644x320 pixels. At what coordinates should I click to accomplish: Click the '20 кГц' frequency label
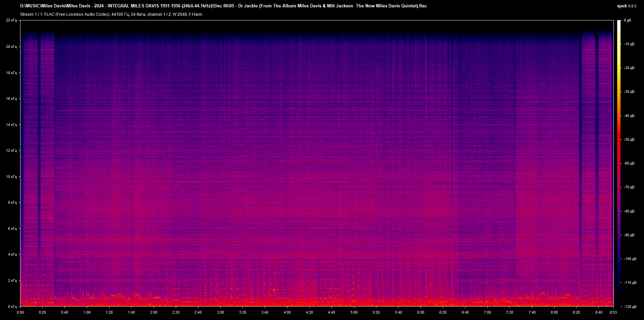tap(11, 47)
